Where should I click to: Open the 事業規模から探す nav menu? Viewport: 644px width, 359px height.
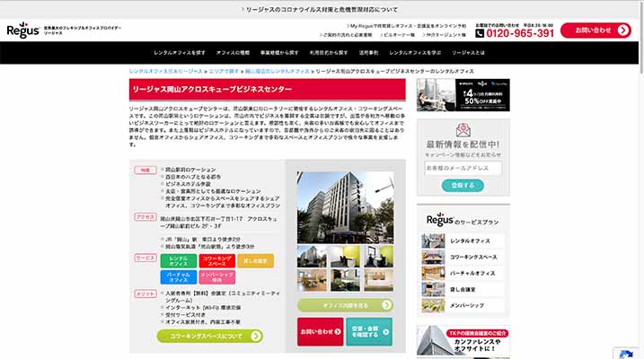[x=279, y=53]
